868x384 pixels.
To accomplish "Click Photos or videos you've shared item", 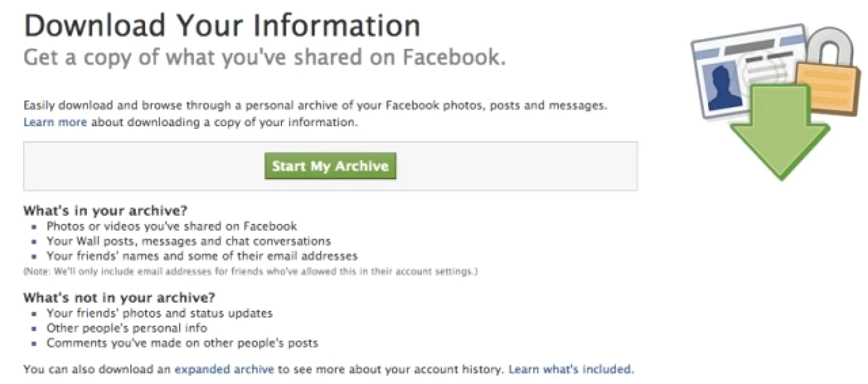I will tap(172, 226).
